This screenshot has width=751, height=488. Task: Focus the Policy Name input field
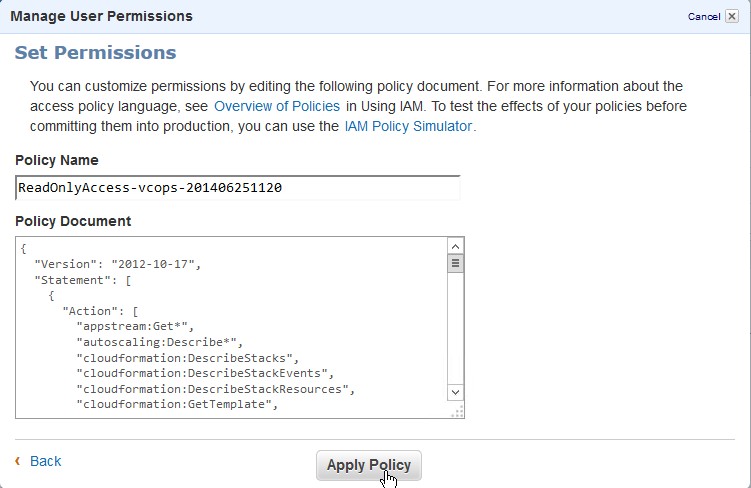[x=238, y=188]
